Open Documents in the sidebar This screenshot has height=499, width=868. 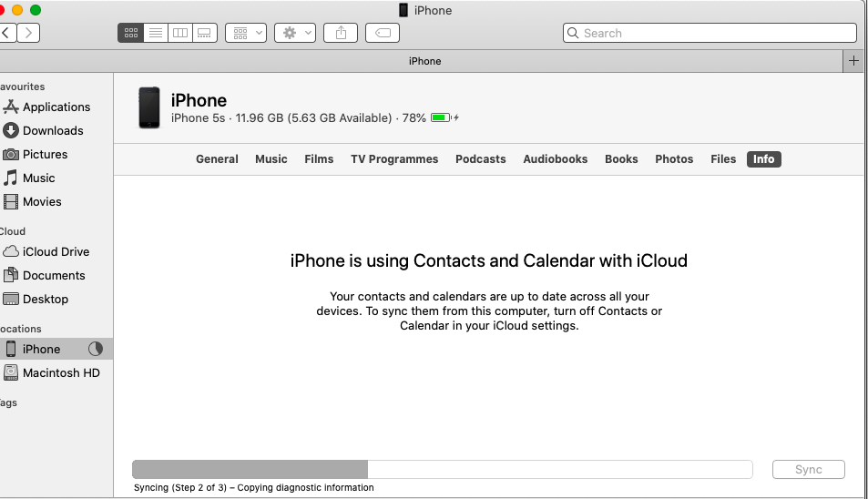click(56, 276)
